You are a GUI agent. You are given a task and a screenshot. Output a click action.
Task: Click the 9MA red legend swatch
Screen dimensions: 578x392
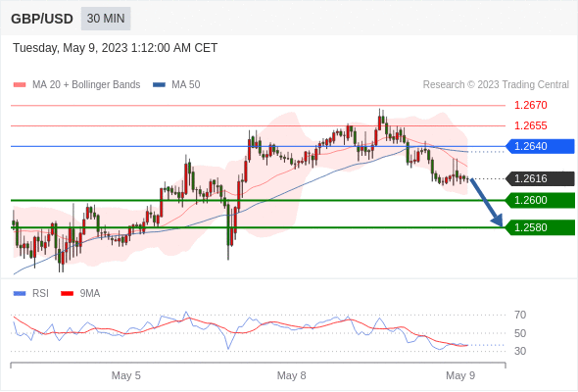pyautogui.click(x=67, y=294)
